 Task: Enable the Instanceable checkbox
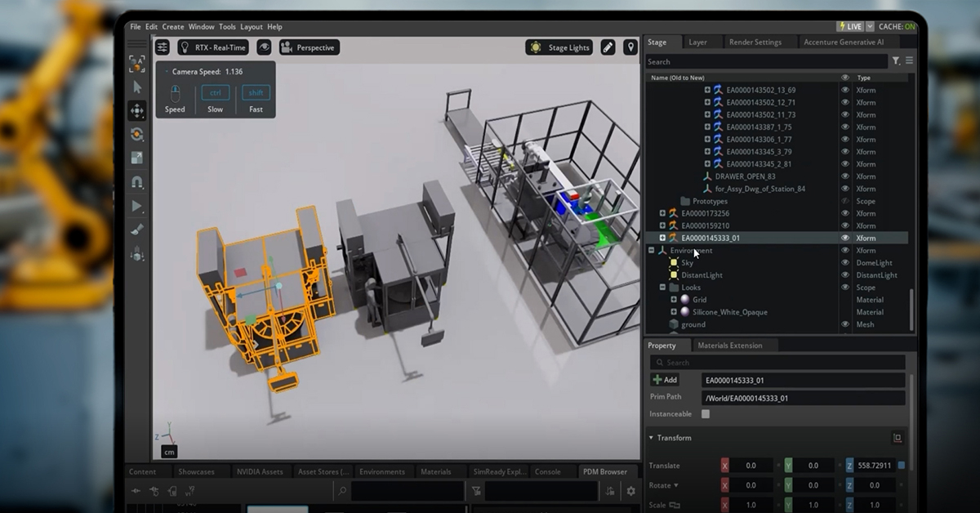[x=706, y=414]
